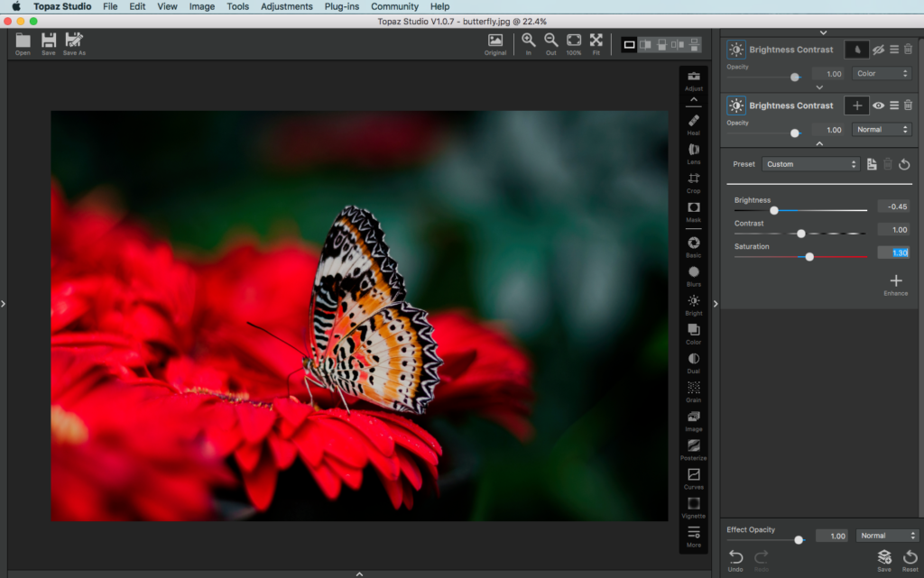Image resolution: width=924 pixels, height=578 pixels.
Task: Set zoom to 100%
Action: (x=573, y=44)
